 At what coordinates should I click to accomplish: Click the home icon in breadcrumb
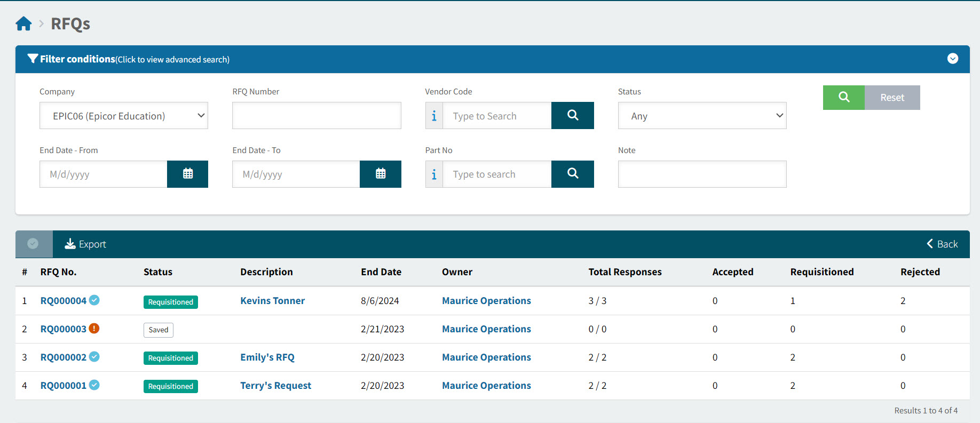[23, 23]
